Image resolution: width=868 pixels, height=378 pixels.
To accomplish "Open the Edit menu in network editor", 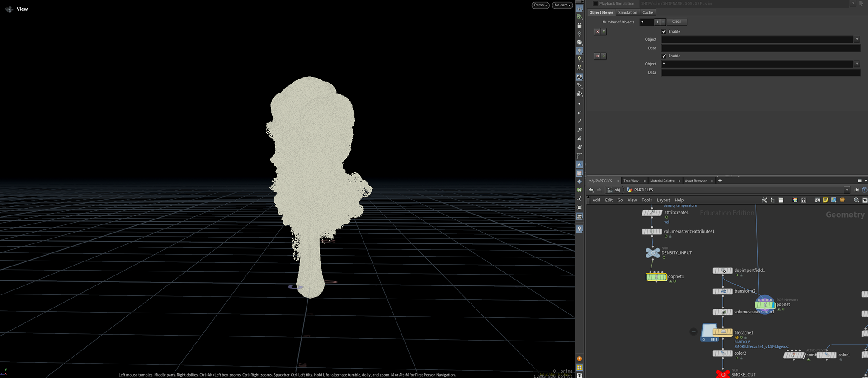I will [609, 200].
